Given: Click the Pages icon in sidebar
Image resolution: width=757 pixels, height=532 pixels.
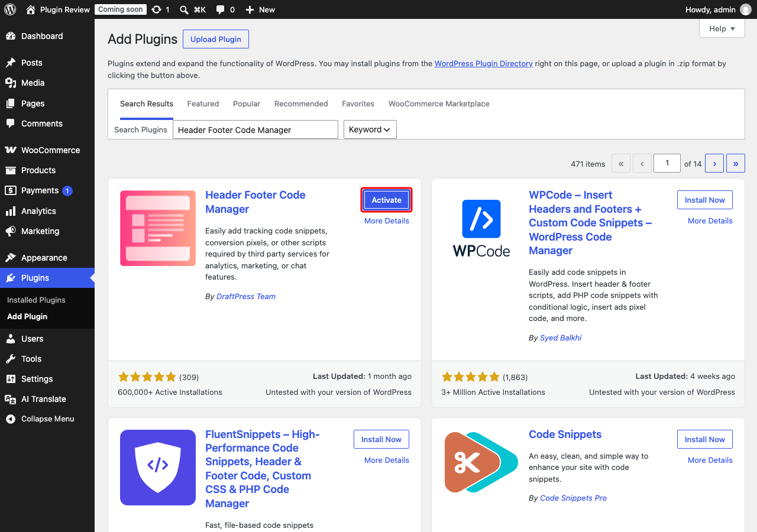Looking at the screenshot, I should (11, 103).
